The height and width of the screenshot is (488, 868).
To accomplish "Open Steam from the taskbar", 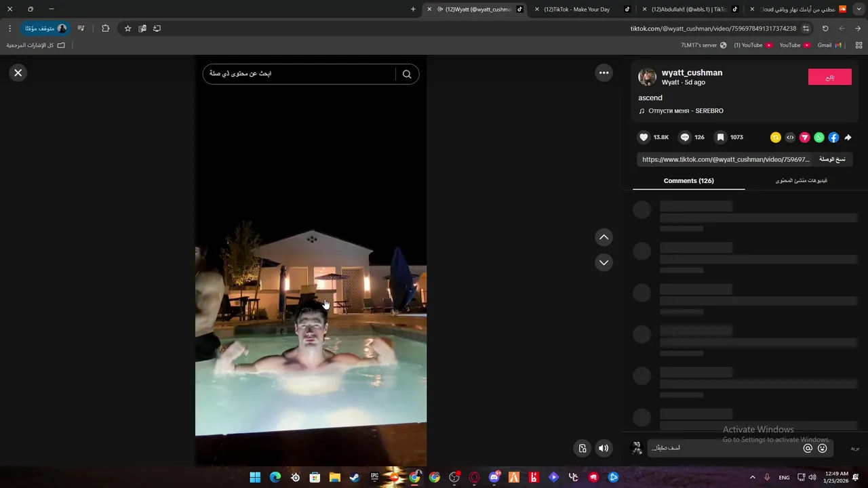I will coord(355,477).
